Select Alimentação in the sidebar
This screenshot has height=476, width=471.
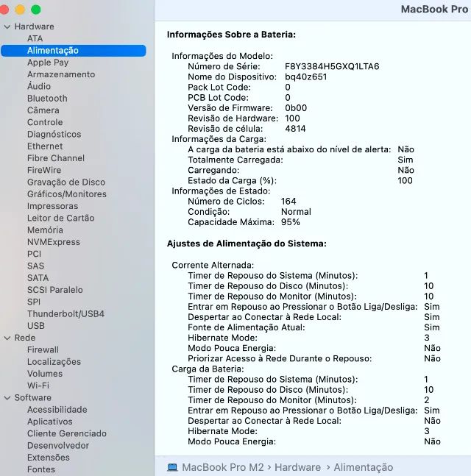click(x=74, y=50)
